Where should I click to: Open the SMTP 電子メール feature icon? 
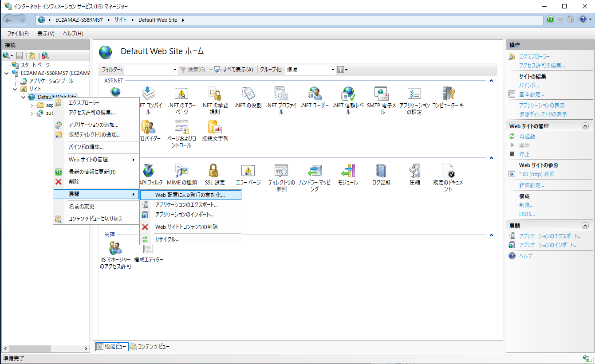[x=381, y=94]
